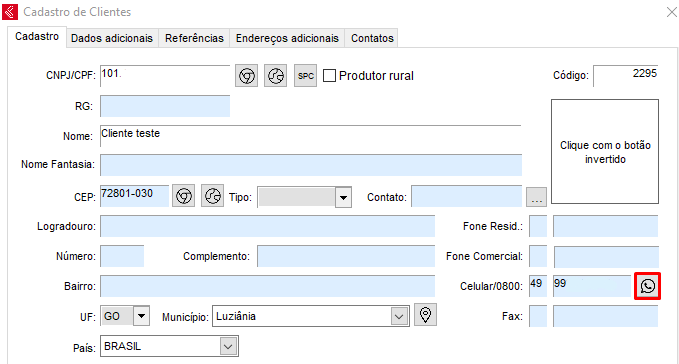679x364 pixels.
Task: Focus the Número field
Action: point(122,256)
